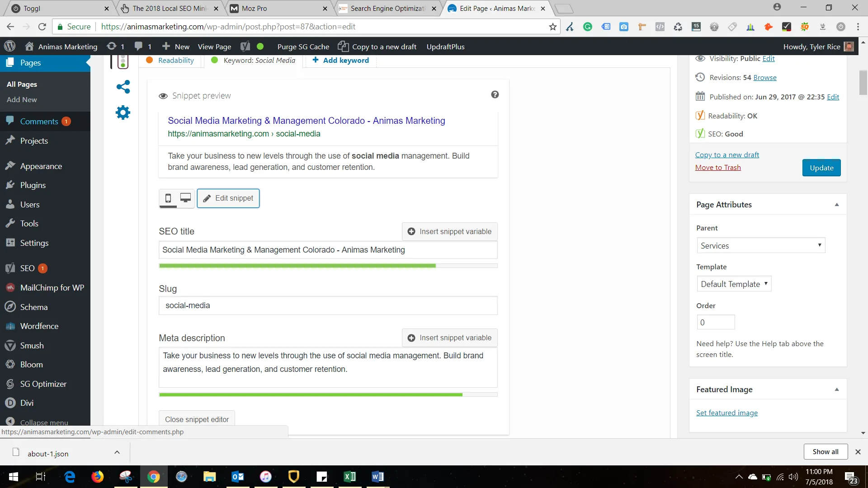Click the Grammarly extension icon
This screenshot has width=868, height=488.
click(588, 27)
